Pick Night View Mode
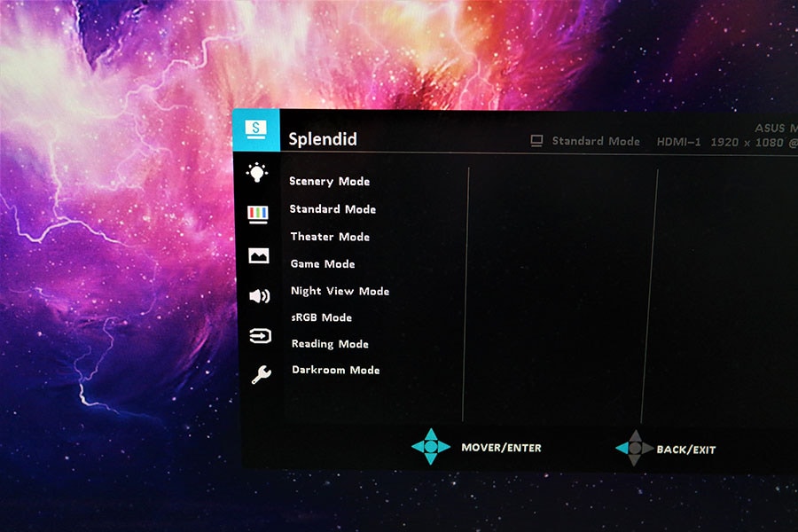 [340, 291]
